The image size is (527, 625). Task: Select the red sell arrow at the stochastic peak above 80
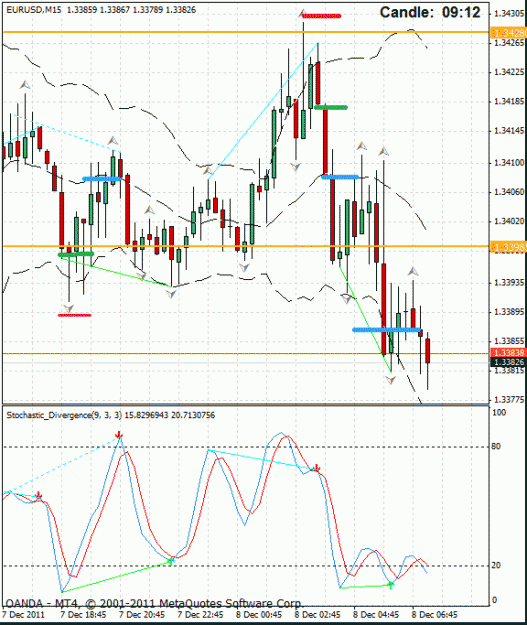point(118,434)
